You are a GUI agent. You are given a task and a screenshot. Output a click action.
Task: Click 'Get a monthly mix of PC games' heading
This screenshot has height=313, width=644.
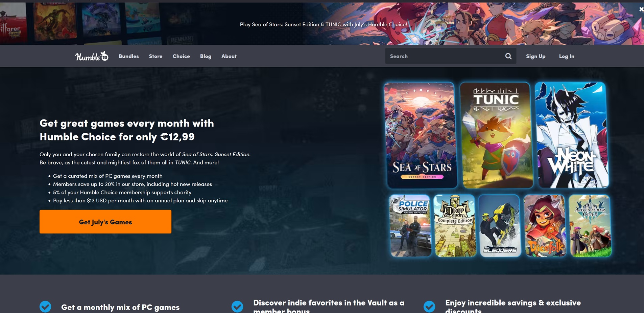[120, 307]
